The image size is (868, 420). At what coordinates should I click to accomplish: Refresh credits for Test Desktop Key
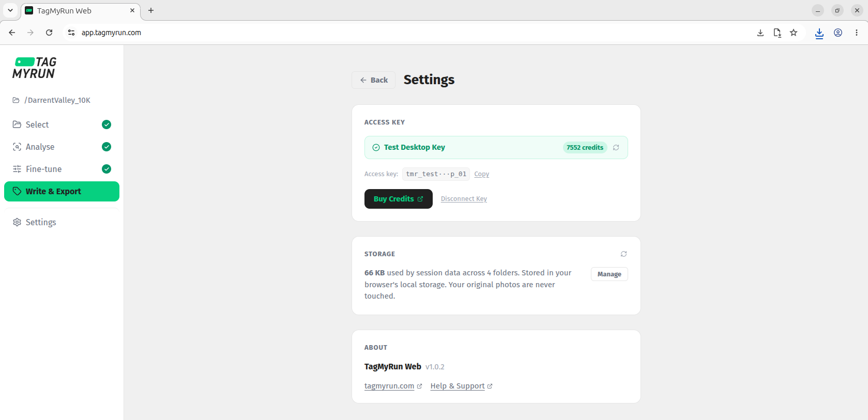pos(616,148)
